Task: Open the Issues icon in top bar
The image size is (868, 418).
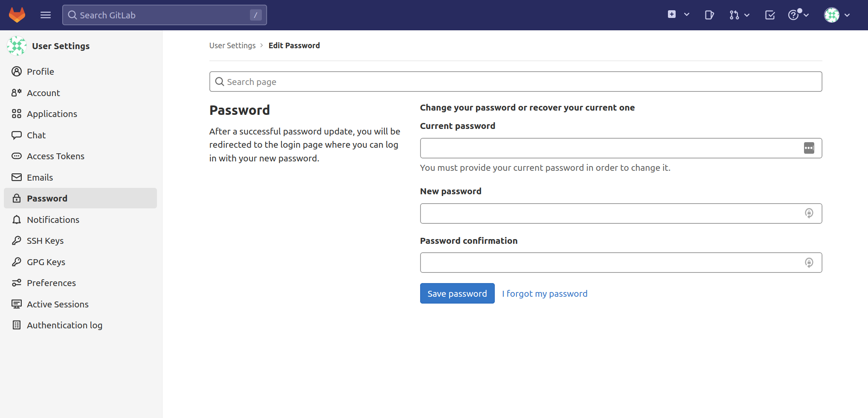Action: tap(709, 15)
